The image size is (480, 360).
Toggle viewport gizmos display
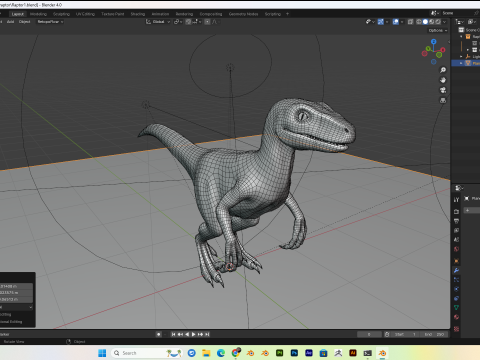[x=380, y=22]
